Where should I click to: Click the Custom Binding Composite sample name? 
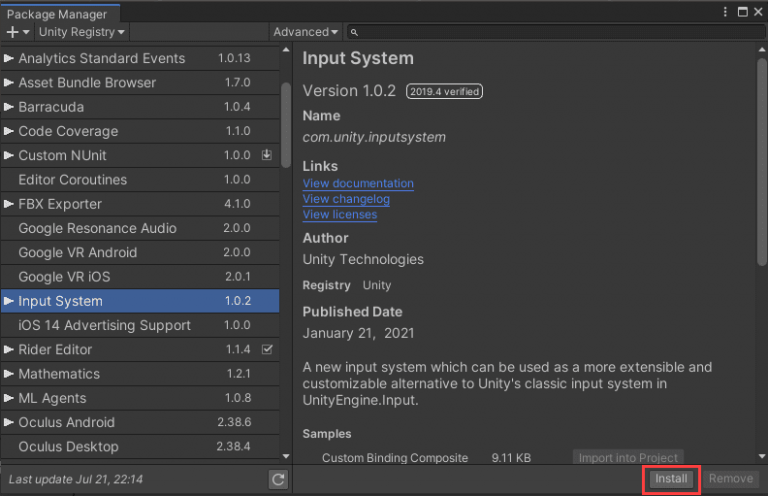[x=395, y=458]
